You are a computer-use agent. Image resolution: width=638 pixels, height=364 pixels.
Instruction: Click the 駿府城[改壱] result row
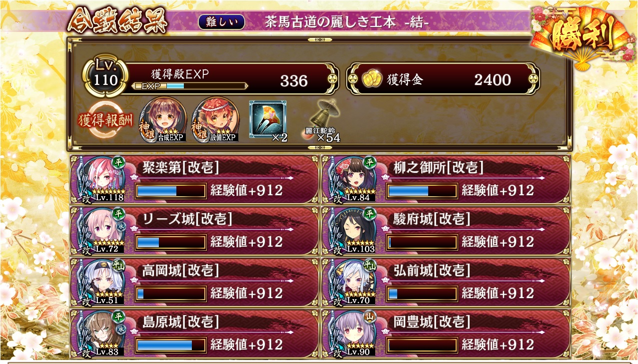pos(446,231)
